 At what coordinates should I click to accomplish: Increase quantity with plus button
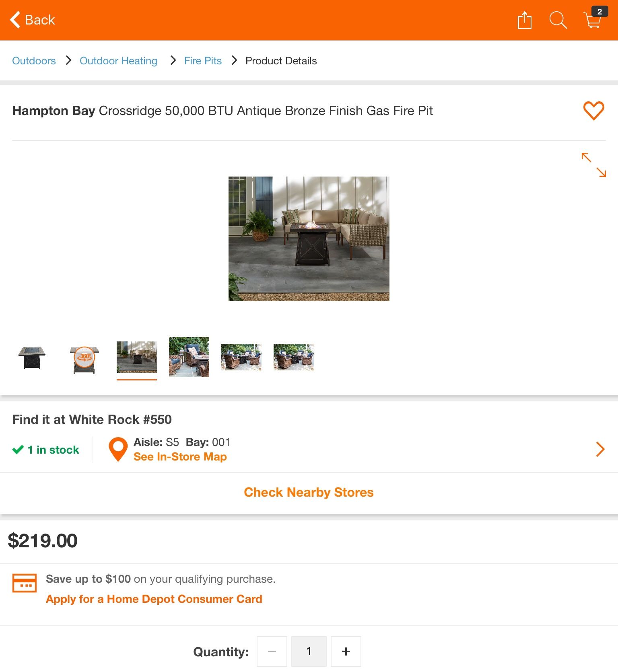coord(346,651)
